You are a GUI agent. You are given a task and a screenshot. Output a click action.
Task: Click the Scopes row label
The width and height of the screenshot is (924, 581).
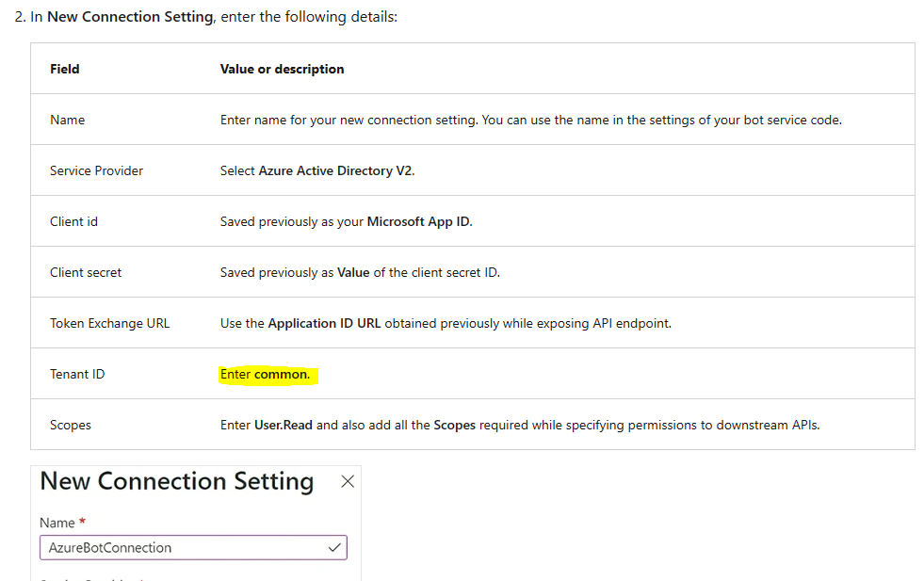[x=70, y=425]
